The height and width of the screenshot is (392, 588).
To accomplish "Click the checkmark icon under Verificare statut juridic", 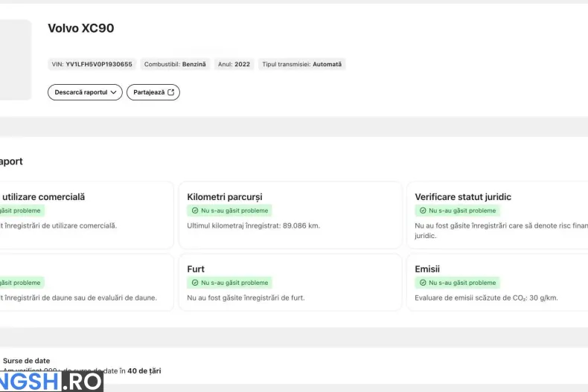I will (x=423, y=211).
